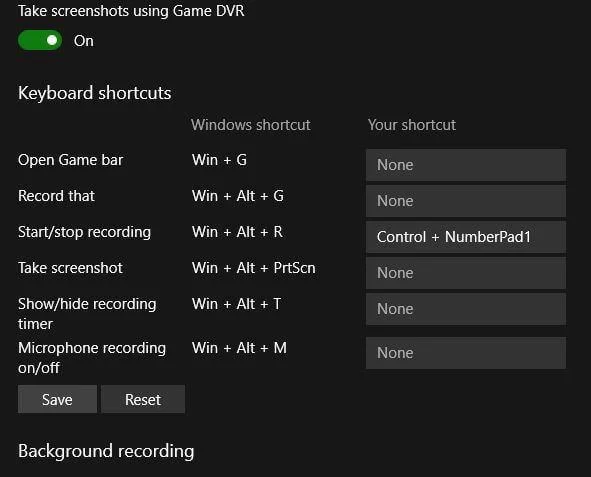This screenshot has height=477, width=591.
Task: Select the Start/stop recording label
Action: click(x=84, y=232)
